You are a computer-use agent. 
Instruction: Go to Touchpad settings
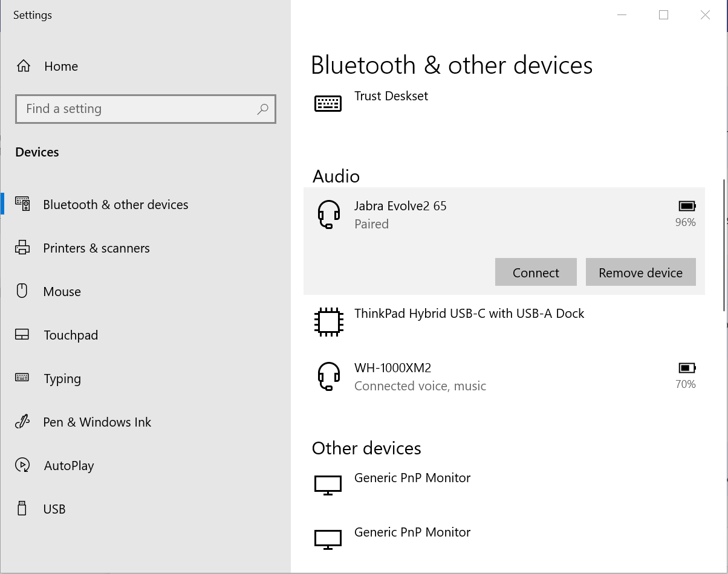click(71, 335)
